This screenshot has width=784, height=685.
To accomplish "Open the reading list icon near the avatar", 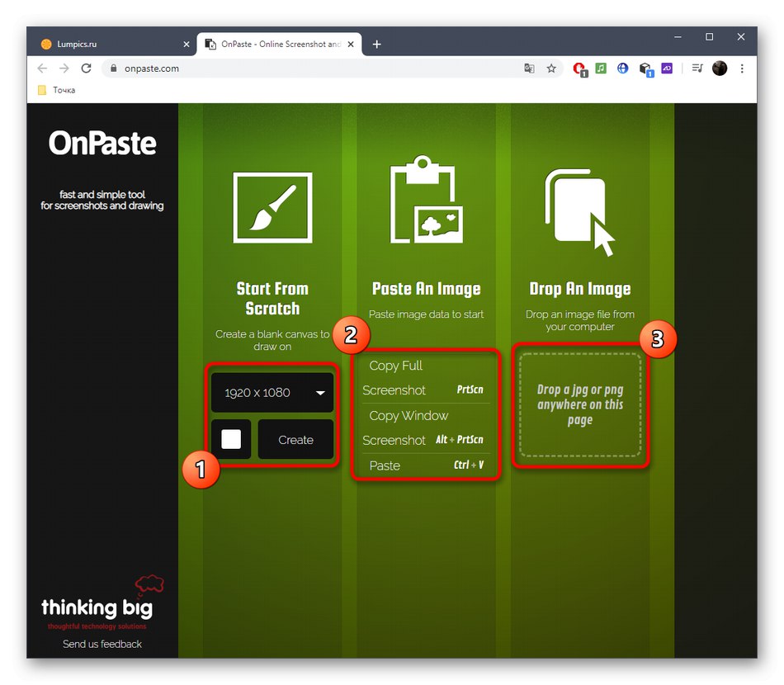I will 696,68.
